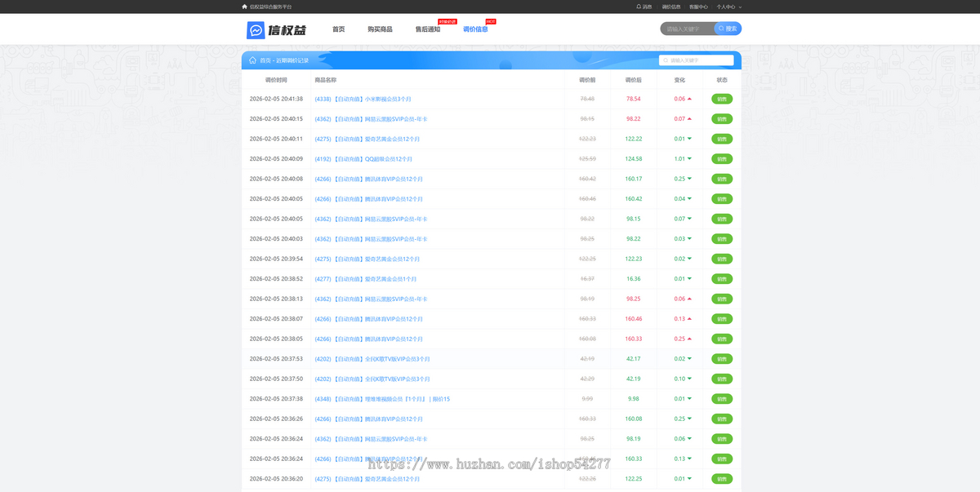Focus the header keyword search field
The height and width of the screenshot is (492, 980).
[x=688, y=29]
